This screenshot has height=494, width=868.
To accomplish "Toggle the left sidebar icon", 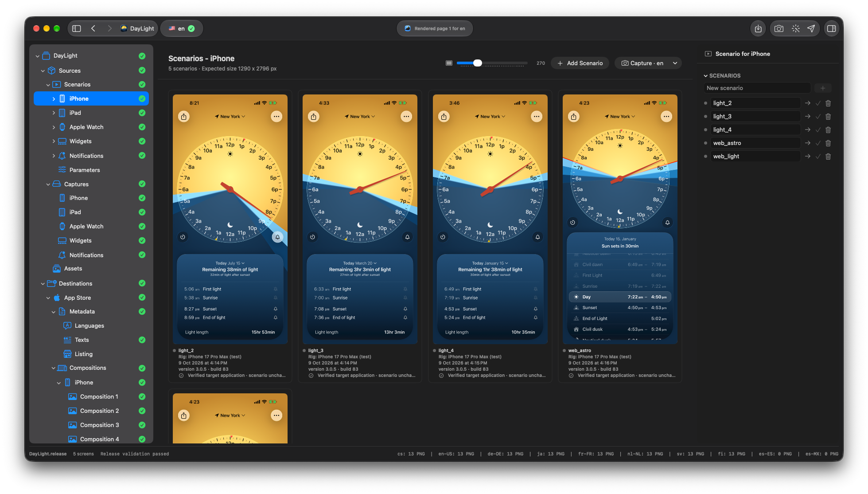I will click(x=77, y=28).
